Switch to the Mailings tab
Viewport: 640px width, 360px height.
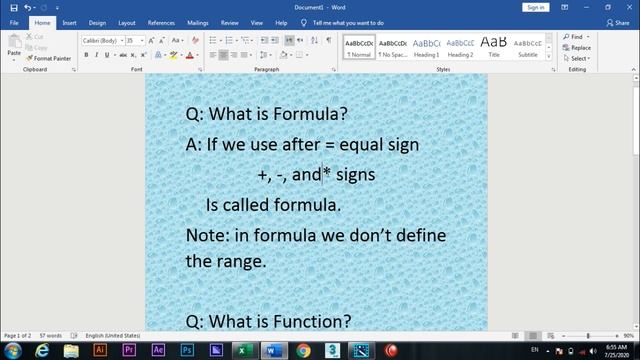pos(198,23)
